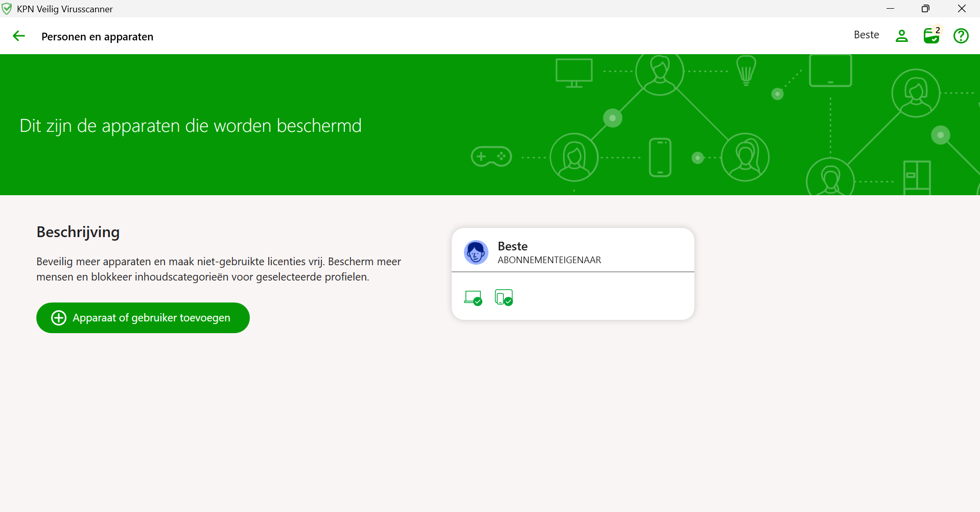Open the help question mark icon
The width and height of the screenshot is (980, 512).
tap(961, 36)
